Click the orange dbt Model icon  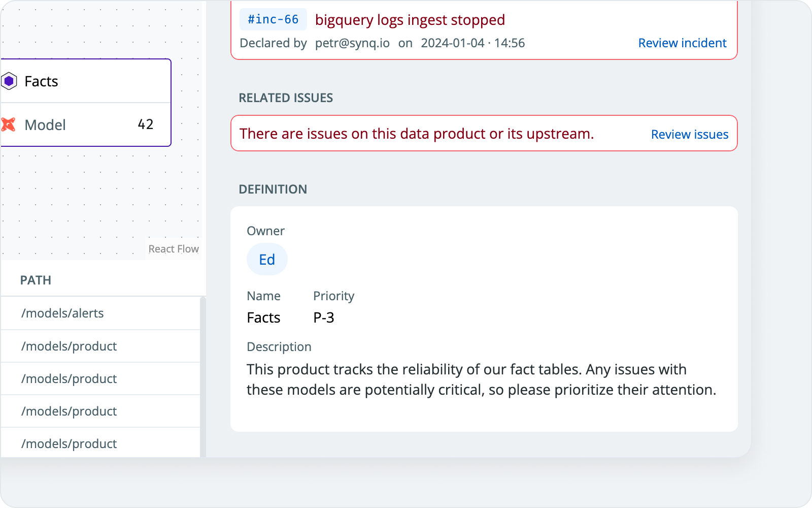click(x=8, y=124)
